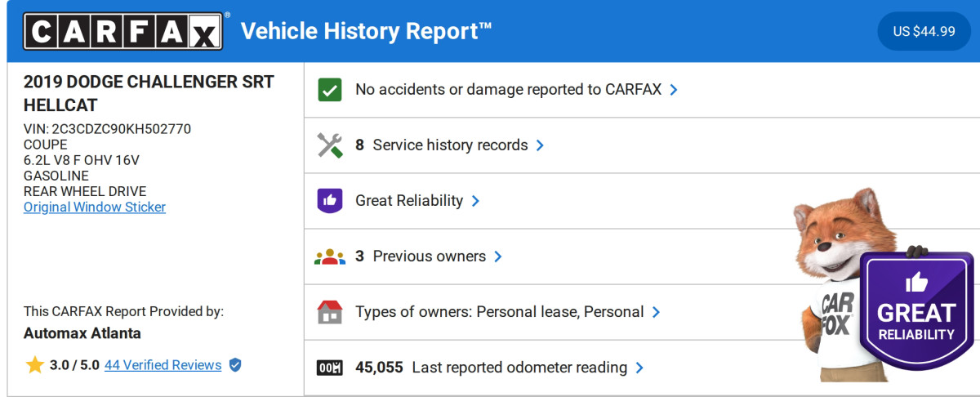980x397 pixels.
Task: Expand the Great Reliability chevron
Action: pos(475,201)
